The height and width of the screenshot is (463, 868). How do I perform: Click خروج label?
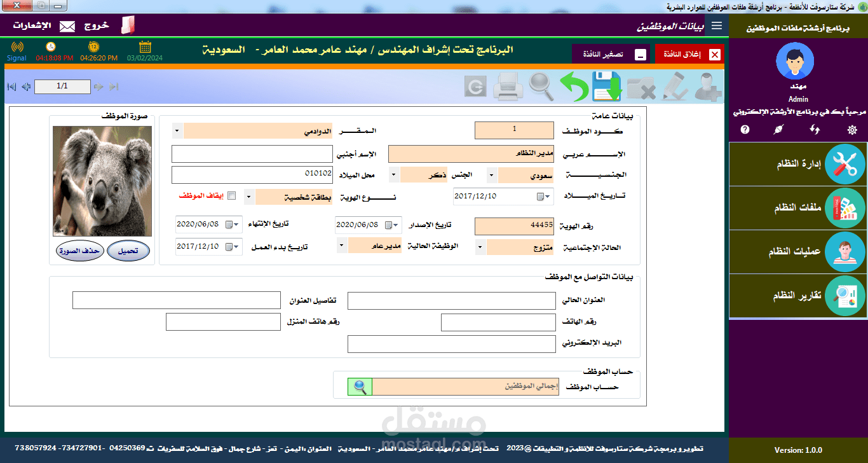coord(97,25)
